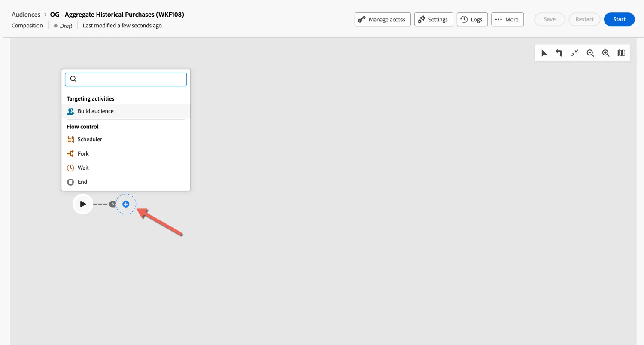644x345 pixels.
Task: Expand the More options menu
Action: click(507, 19)
